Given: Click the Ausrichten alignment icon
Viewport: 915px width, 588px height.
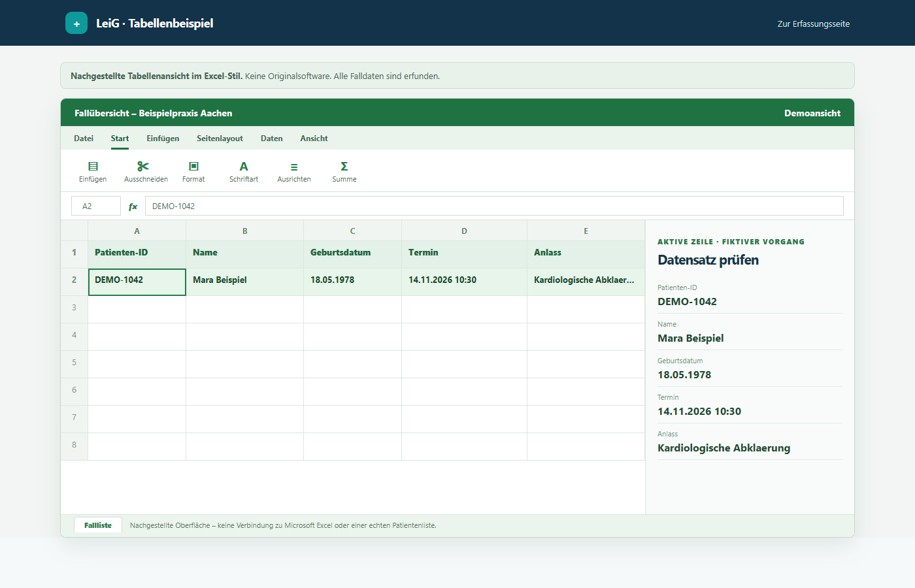Looking at the screenshot, I should 294,167.
